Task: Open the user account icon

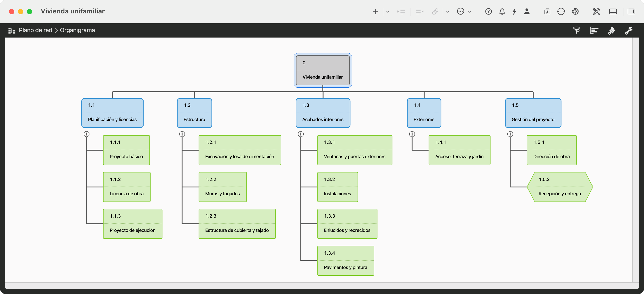Action: 527,11
